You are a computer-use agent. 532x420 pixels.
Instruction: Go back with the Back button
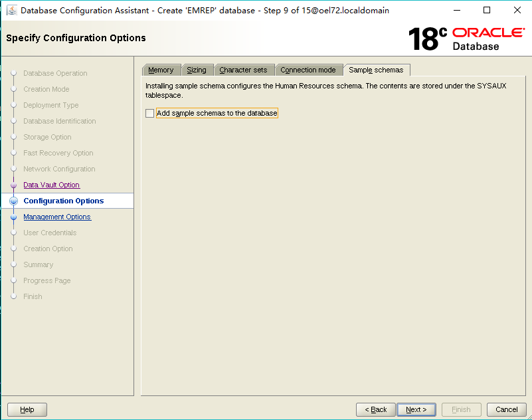point(376,409)
